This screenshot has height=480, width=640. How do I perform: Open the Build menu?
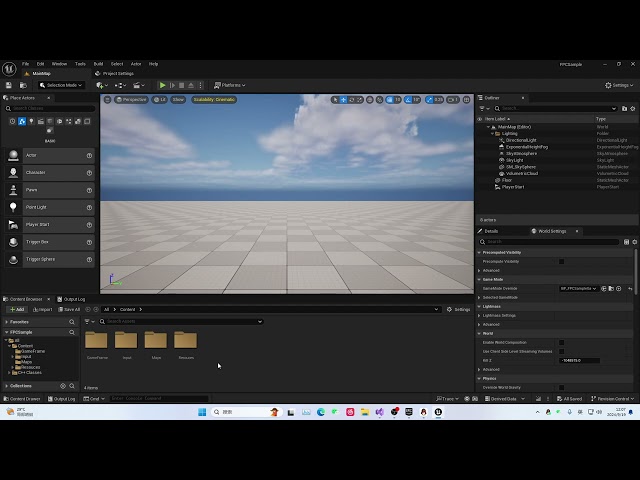[98, 64]
